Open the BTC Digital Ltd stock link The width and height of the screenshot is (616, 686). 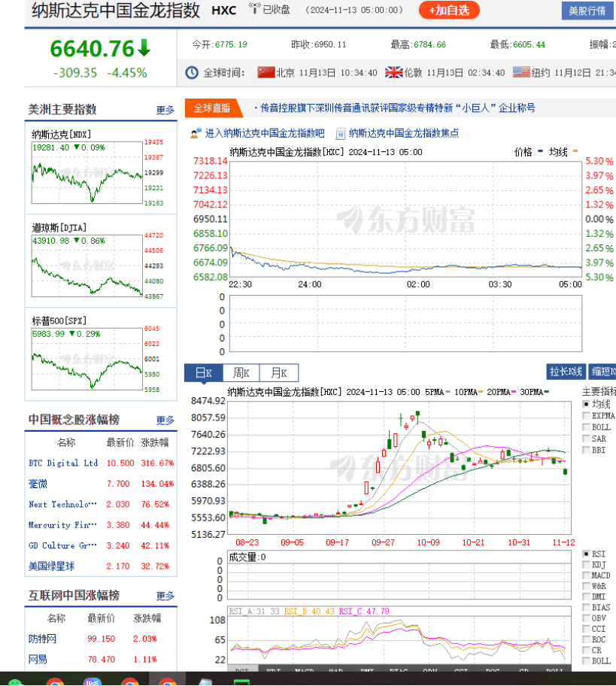point(63,463)
